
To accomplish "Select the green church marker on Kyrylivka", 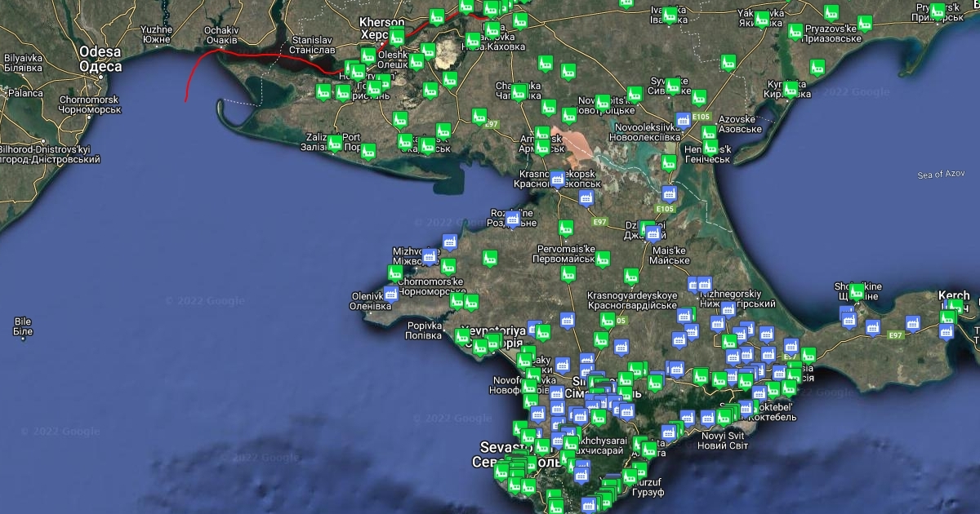I will pos(790,88).
